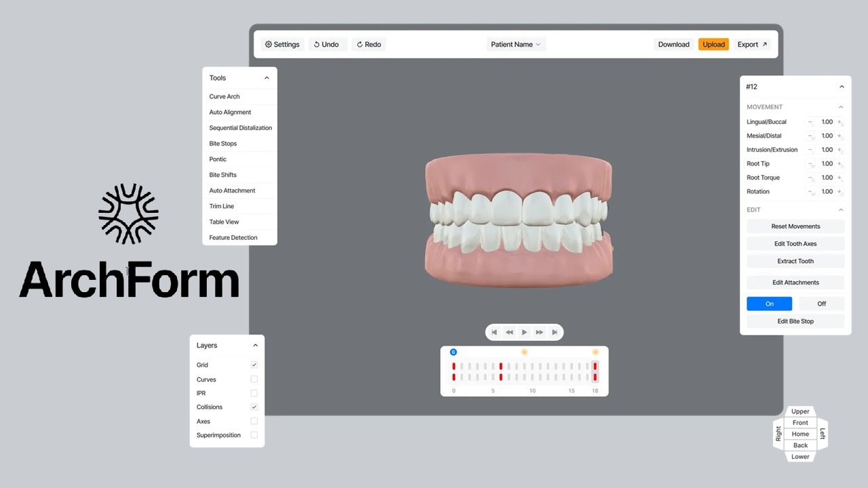Click the Extract Tooth button
The height and width of the screenshot is (488, 868).
tap(795, 261)
